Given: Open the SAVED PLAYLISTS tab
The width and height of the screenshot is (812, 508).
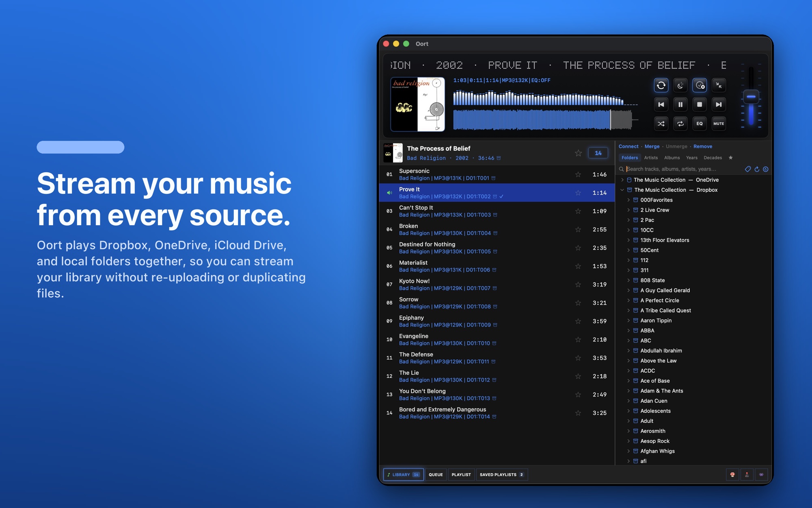Looking at the screenshot, I should (502, 475).
